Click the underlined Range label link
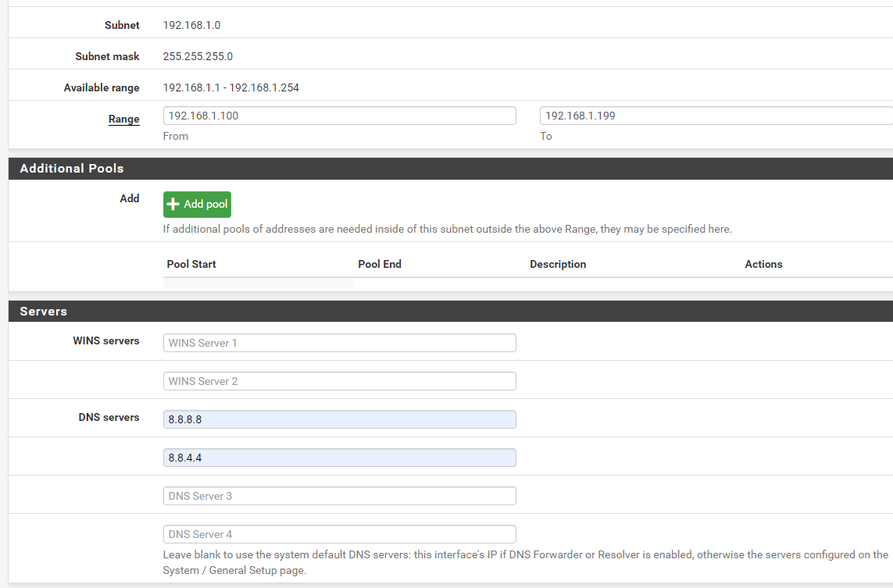 124,119
